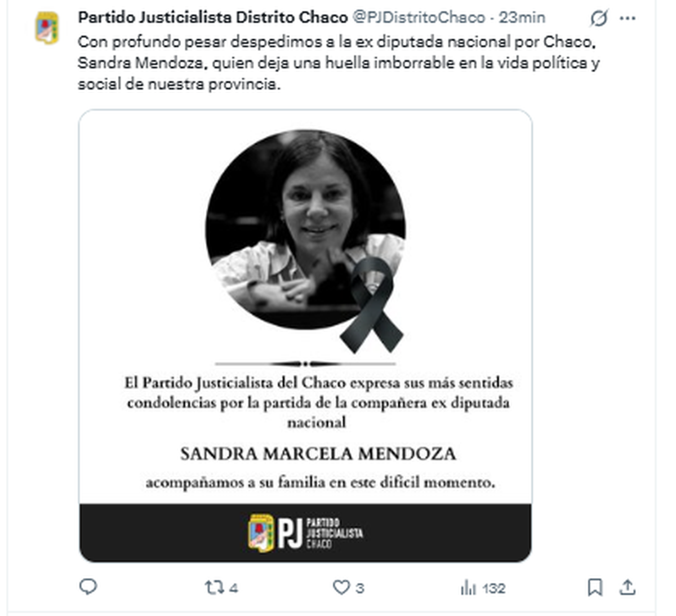Viewport: 676px width, 616px height.
Task: Click the SANDRA MARCELA MENDOZA heading
Action: click(318, 454)
